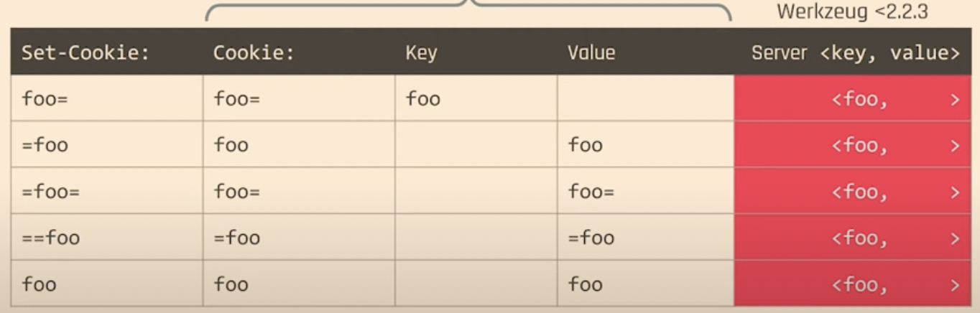Click the empty Key cell in last row
The width and height of the screenshot is (980, 313).
[x=476, y=285]
